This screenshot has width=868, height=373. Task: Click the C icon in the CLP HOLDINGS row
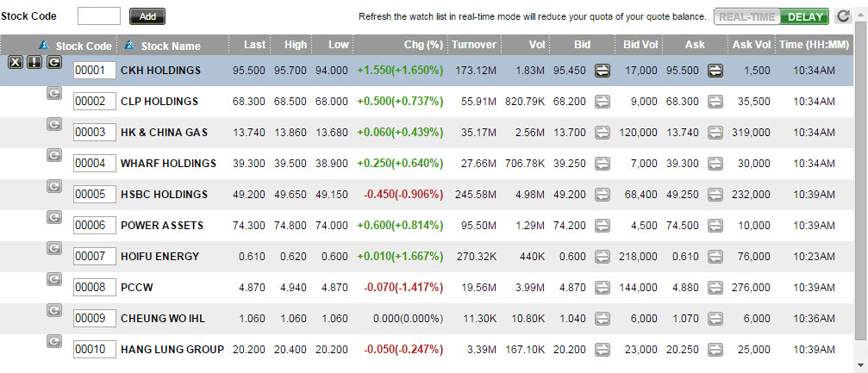pyautogui.click(x=53, y=94)
